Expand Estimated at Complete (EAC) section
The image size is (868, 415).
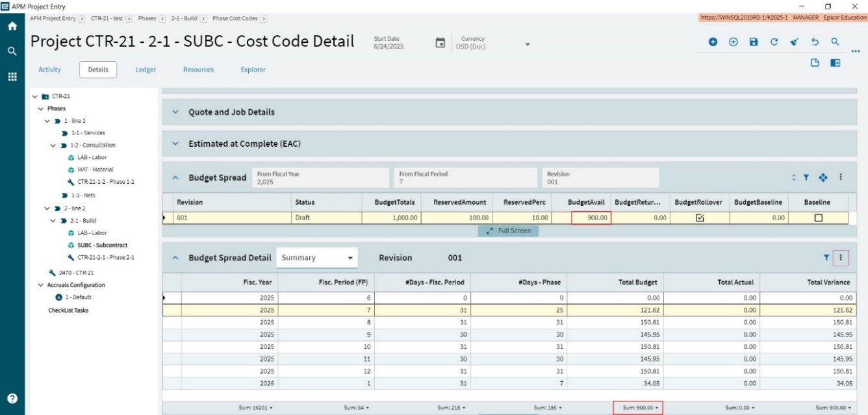(x=175, y=144)
